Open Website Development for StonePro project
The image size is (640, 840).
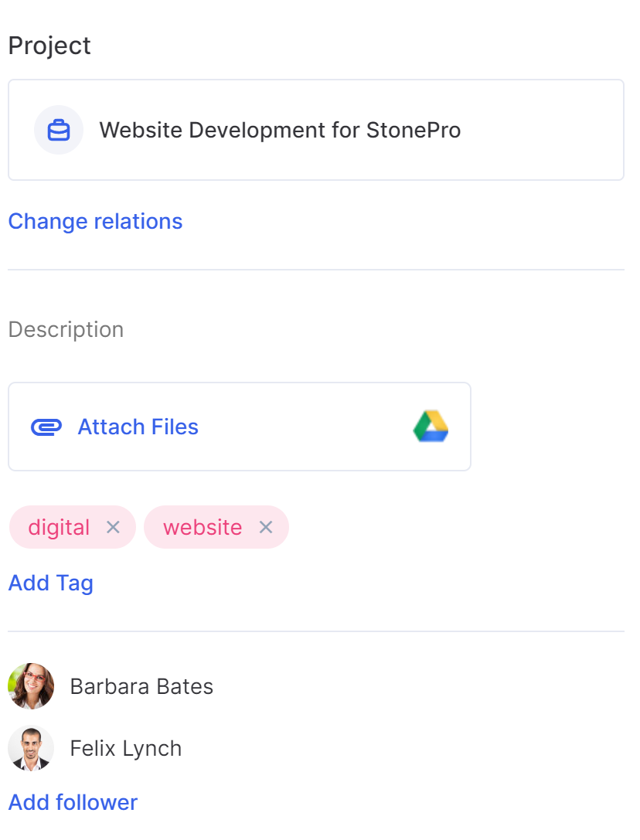click(x=280, y=130)
